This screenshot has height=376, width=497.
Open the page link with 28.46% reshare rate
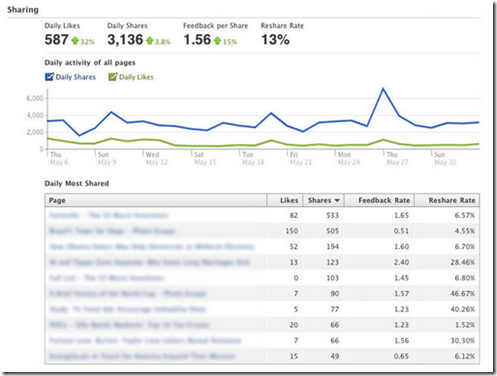(149, 262)
